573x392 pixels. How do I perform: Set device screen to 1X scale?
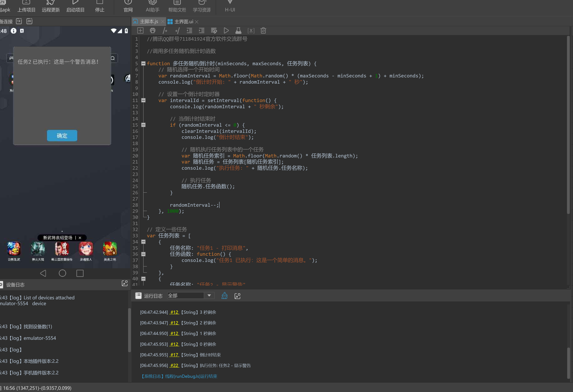[19, 21]
